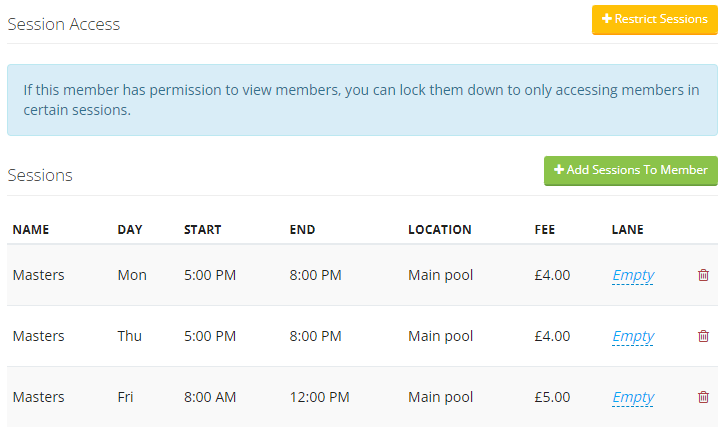Viewport: 727px width, 434px height.
Task: Edit the Empty lane for Thursday session
Action: [x=633, y=337]
